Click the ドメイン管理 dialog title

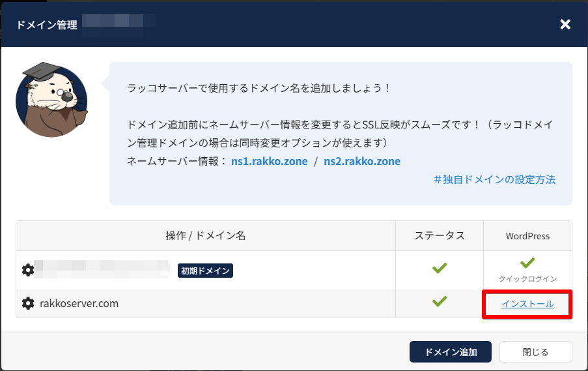tap(47, 25)
